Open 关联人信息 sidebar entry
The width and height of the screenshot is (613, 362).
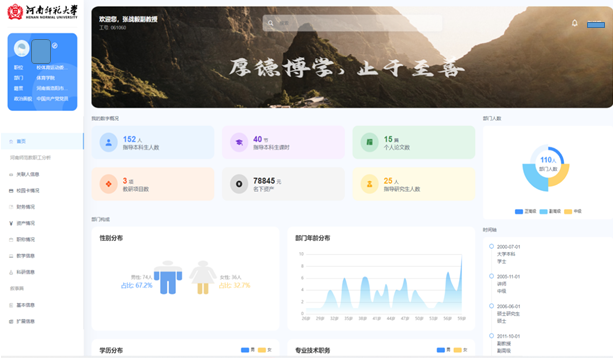[24, 174]
